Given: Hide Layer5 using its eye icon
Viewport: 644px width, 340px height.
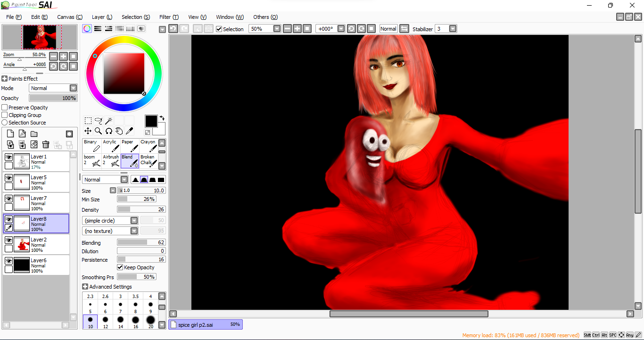Looking at the screenshot, I should pos(8,178).
